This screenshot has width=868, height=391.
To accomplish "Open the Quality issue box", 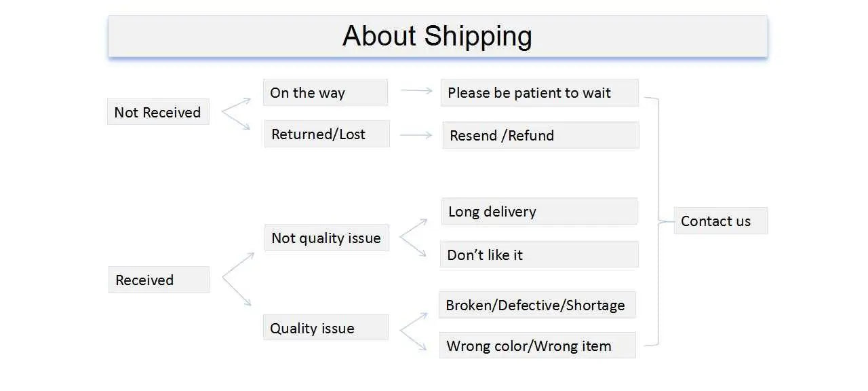I will click(x=325, y=328).
